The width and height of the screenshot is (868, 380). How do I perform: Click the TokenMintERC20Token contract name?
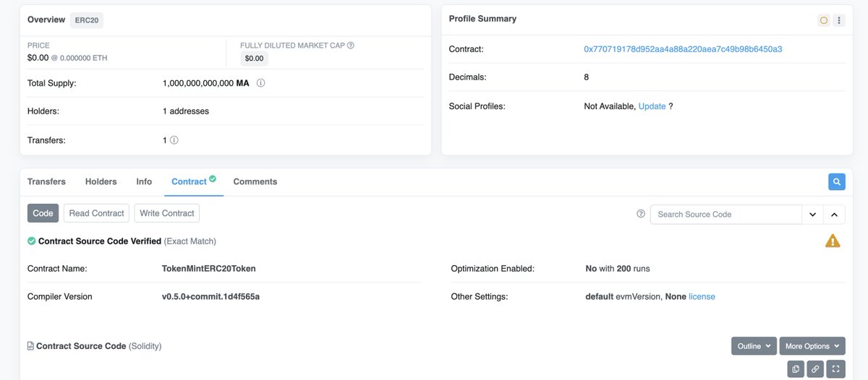pos(209,269)
